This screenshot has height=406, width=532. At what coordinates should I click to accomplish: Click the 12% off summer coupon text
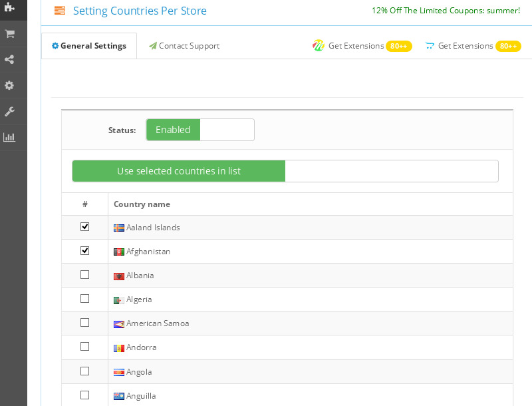[x=446, y=11]
